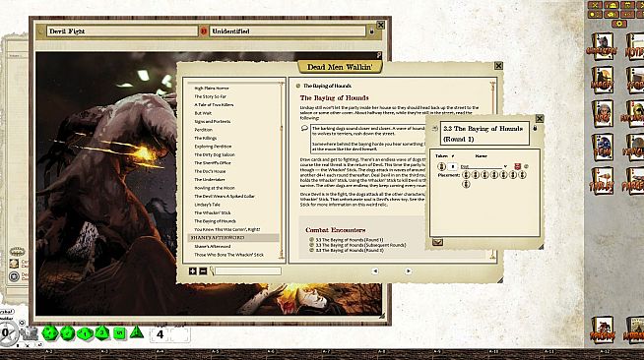This screenshot has height=360, width=644.
Task: Select 'The Dirty Dog Saloon' entry
Action: point(215,154)
